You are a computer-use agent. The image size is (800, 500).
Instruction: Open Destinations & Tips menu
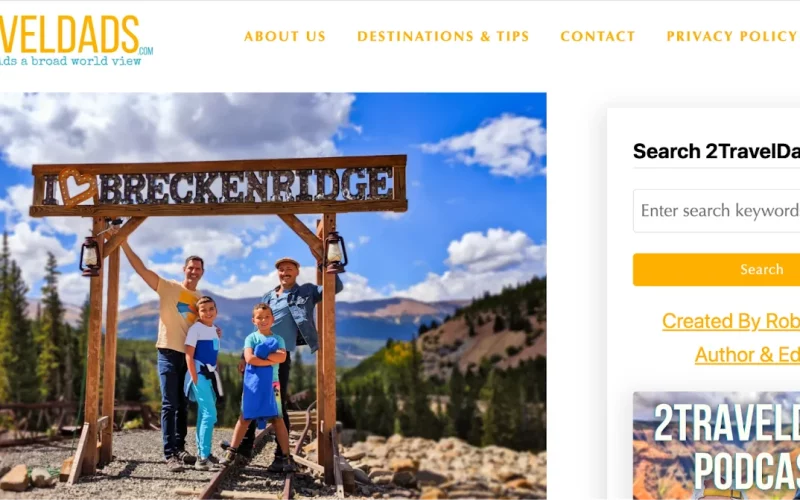pos(443,36)
